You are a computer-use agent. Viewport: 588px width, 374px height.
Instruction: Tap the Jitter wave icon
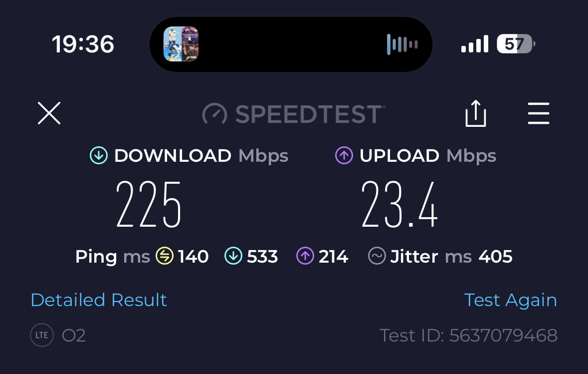coord(377,256)
